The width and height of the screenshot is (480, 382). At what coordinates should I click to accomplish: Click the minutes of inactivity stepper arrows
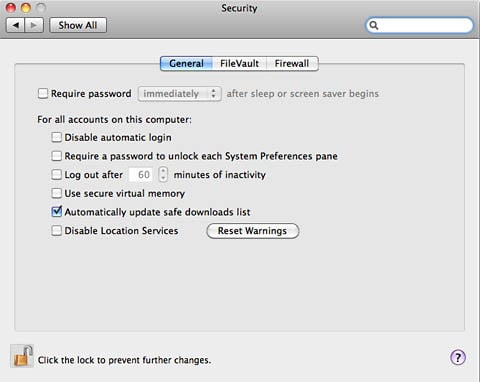[163, 174]
